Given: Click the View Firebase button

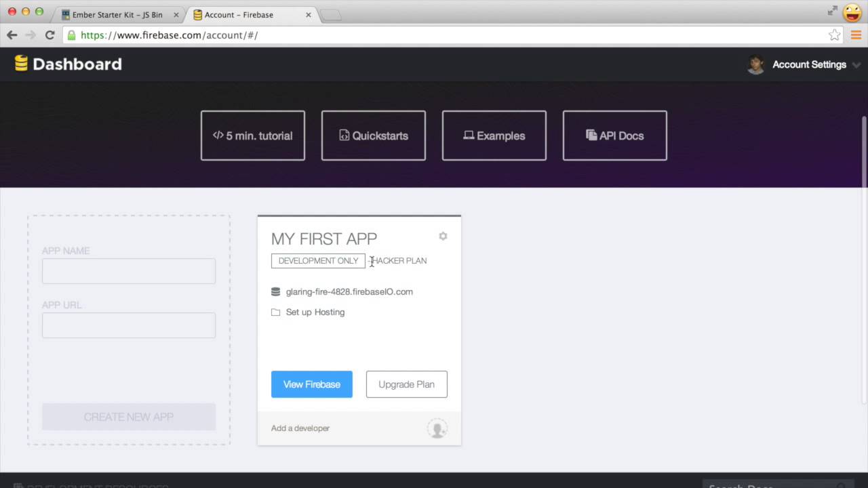Looking at the screenshot, I should pos(312,384).
